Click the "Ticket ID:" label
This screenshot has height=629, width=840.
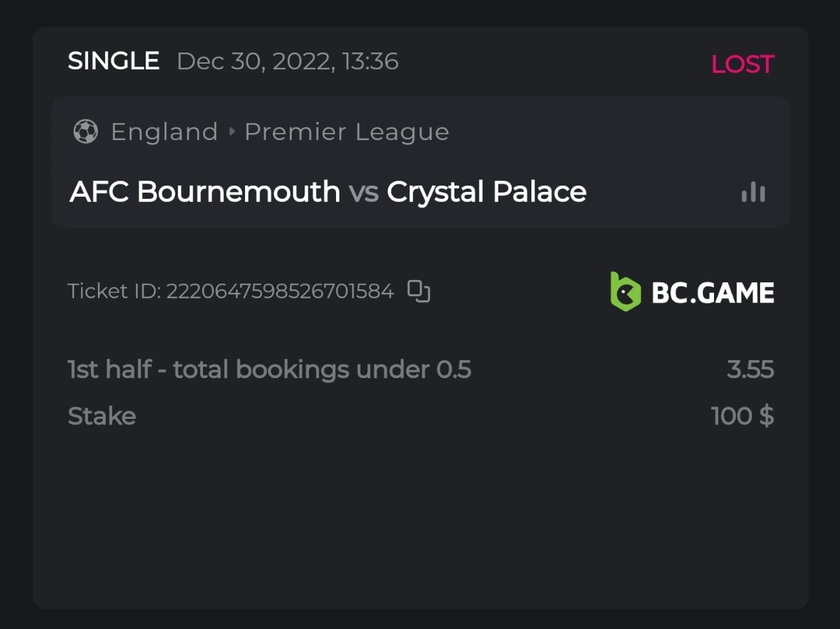[114, 291]
